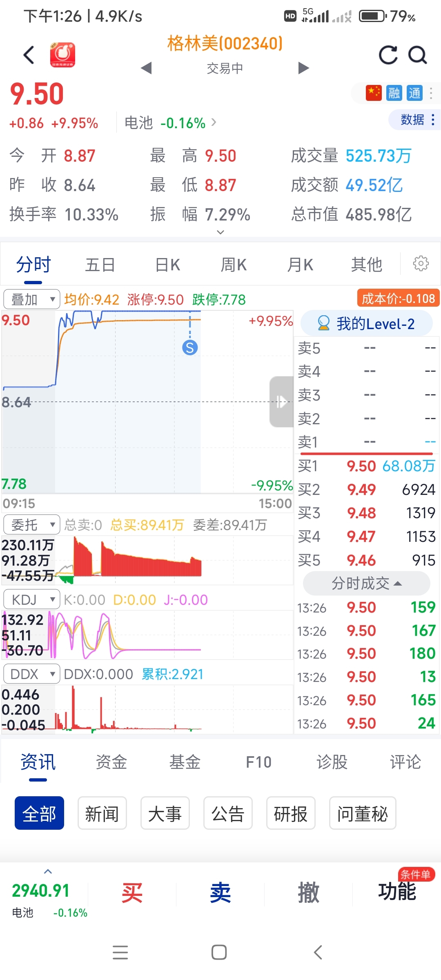Viewport: 441px width, 980px height.
Task: Tap the 卖1 ask row
Action: point(366,442)
